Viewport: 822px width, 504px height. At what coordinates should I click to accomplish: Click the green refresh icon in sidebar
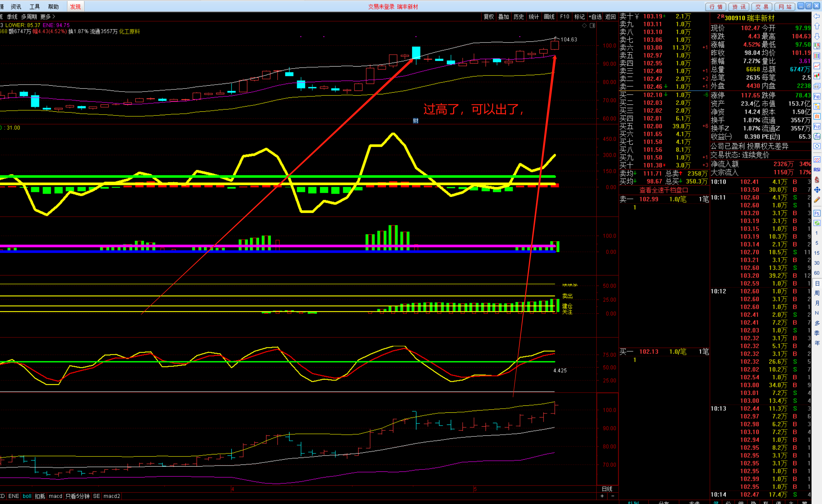(817, 223)
